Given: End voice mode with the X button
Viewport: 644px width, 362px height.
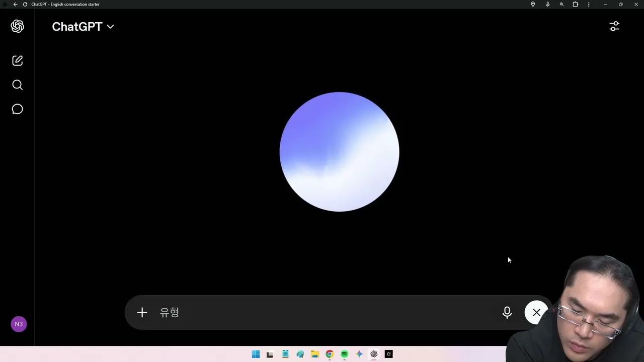Looking at the screenshot, I should (536, 313).
